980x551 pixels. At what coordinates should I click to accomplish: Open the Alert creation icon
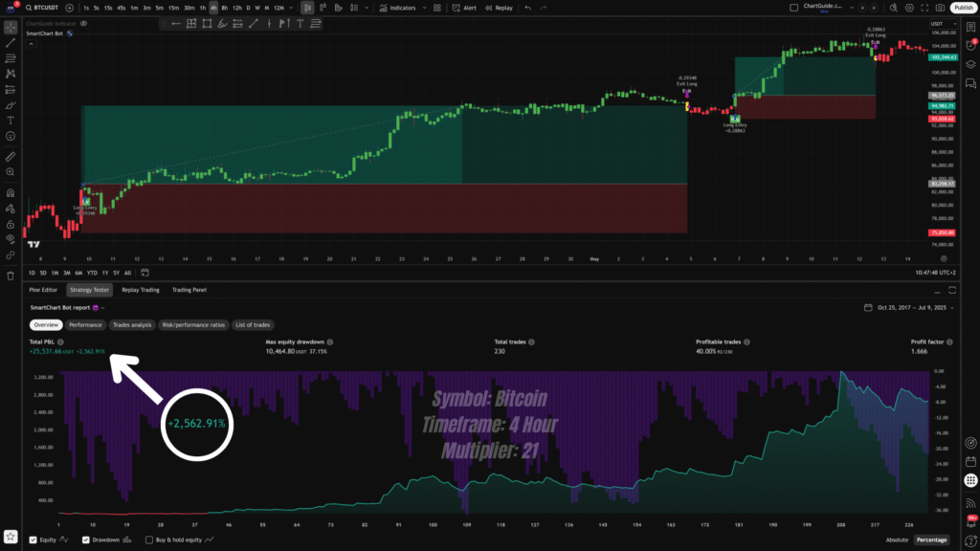[x=465, y=8]
